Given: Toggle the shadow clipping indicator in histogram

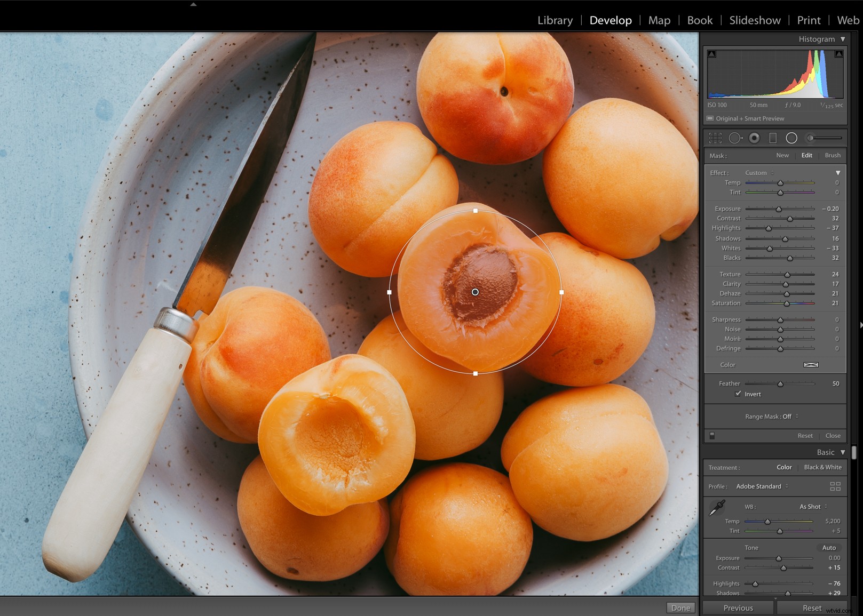Looking at the screenshot, I should [x=710, y=53].
